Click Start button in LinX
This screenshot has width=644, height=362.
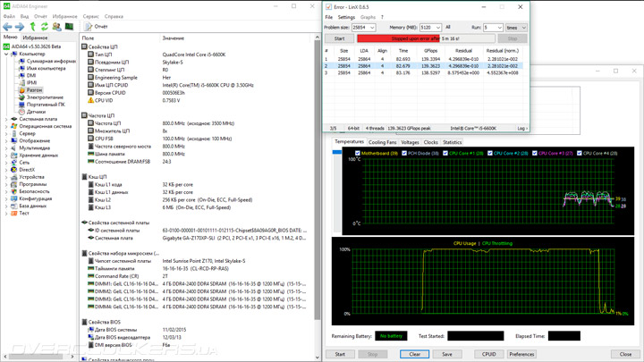pos(339,38)
